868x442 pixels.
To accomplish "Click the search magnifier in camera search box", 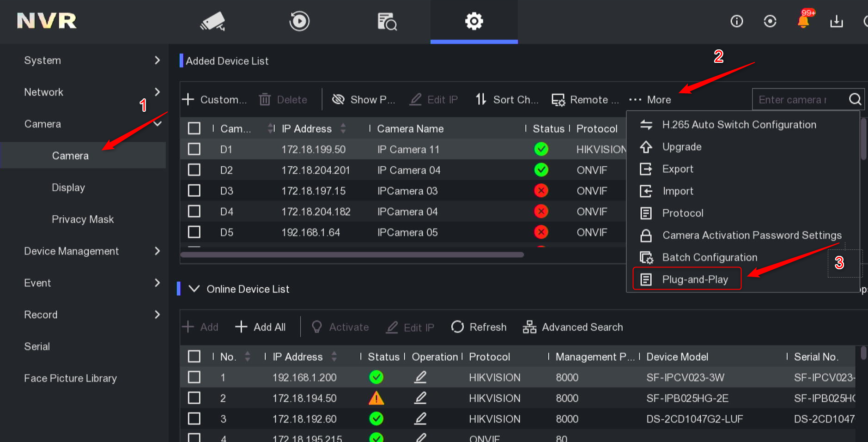I will click(855, 99).
